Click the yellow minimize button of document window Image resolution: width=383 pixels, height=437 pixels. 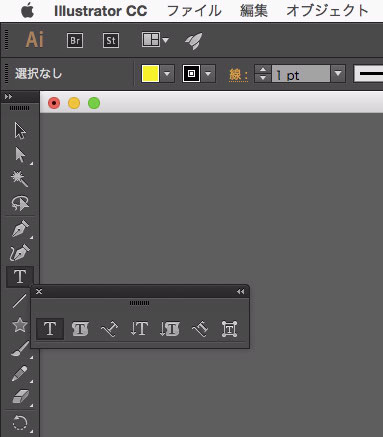(74, 103)
